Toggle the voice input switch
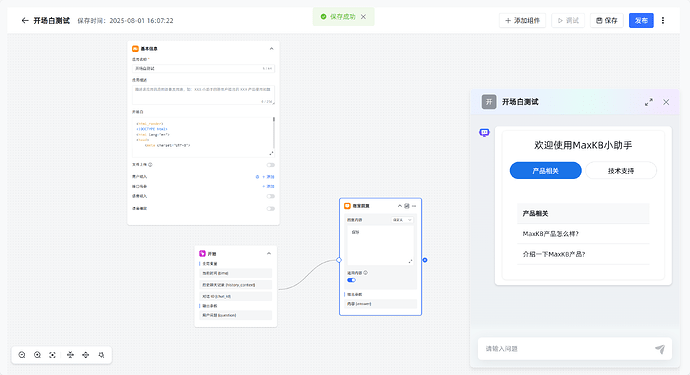This screenshot has width=690, height=375. [x=271, y=196]
